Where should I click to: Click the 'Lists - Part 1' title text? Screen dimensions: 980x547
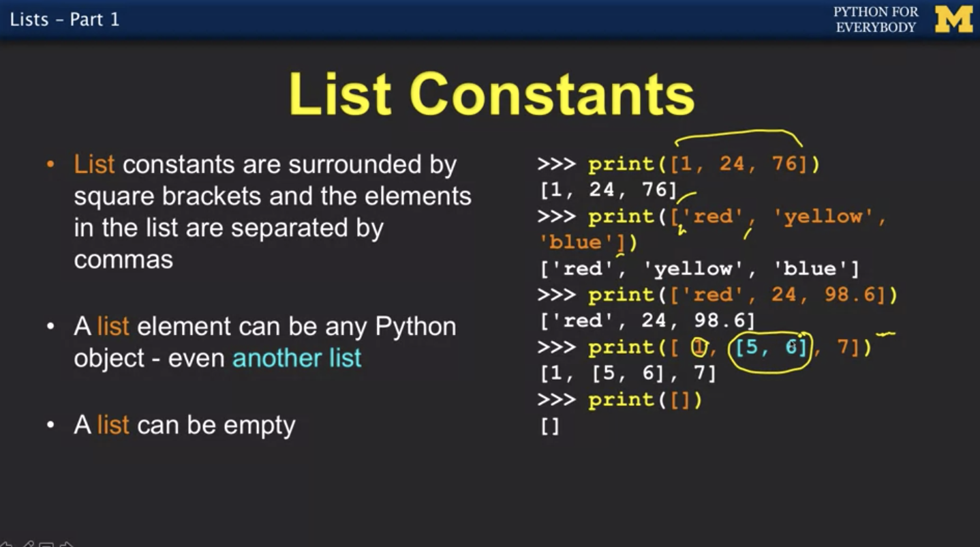click(x=65, y=19)
